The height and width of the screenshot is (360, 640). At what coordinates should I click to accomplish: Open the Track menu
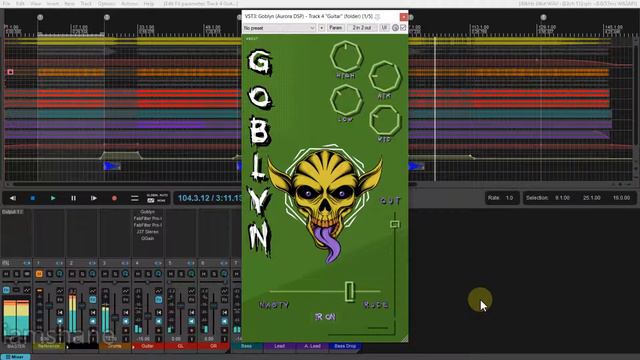(x=86, y=4)
